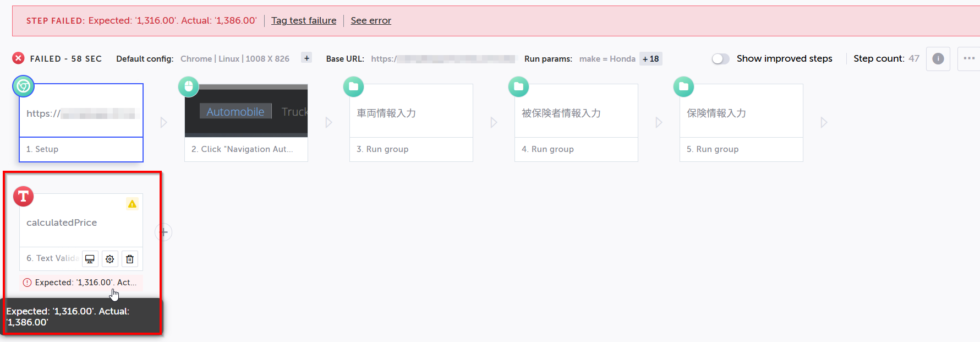Open the test info icon button
Image resolution: width=980 pixels, height=342 pixels.
pyautogui.click(x=938, y=58)
